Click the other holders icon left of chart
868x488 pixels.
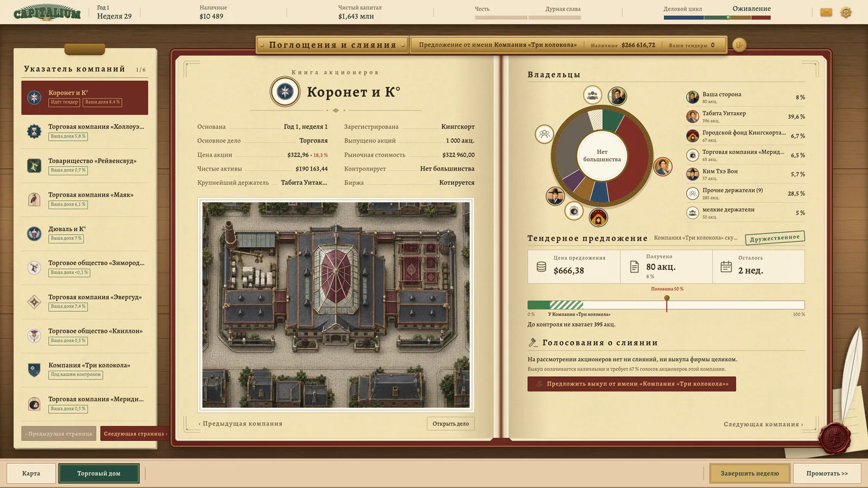[x=544, y=134]
